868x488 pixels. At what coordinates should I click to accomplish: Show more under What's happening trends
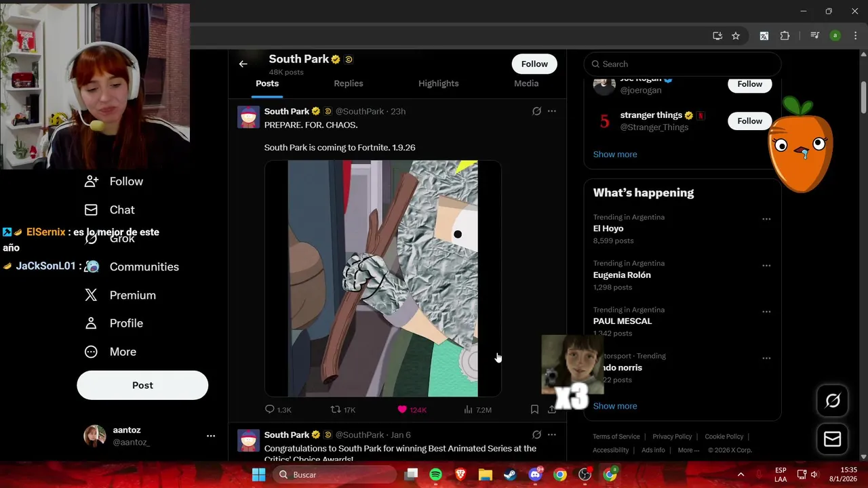pos(615,406)
